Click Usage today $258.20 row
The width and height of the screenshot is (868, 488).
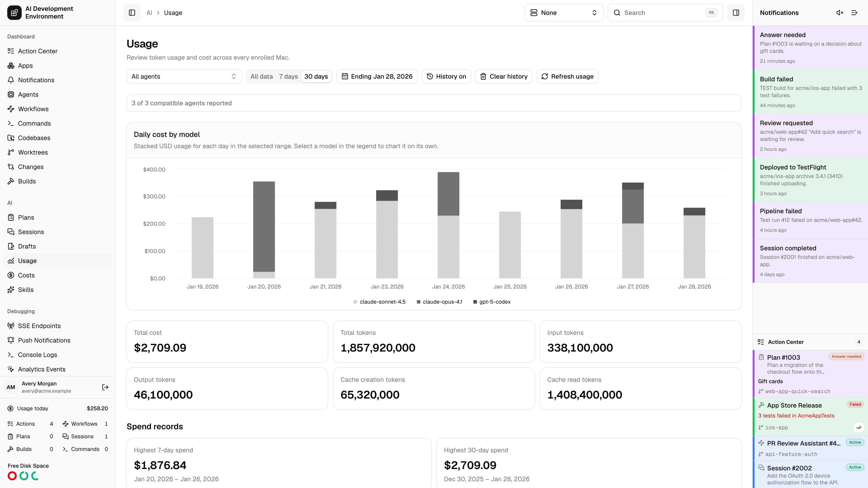[58, 408]
